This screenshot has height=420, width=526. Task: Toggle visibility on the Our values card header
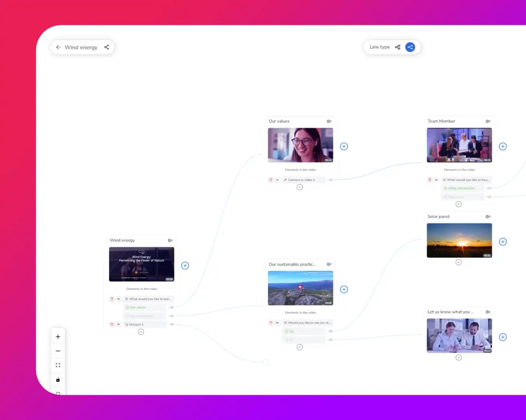coord(329,121)
